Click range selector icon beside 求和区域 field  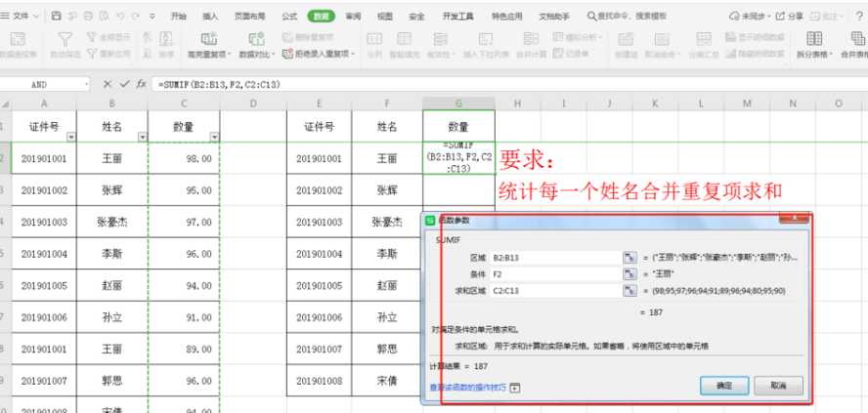(629, 290)
